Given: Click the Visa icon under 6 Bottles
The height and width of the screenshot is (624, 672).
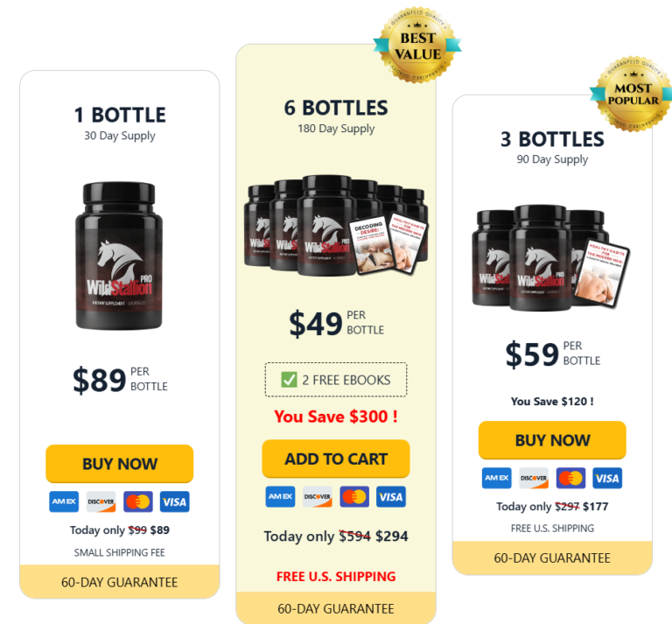Looking at the screenshot, I should [391, 497].
